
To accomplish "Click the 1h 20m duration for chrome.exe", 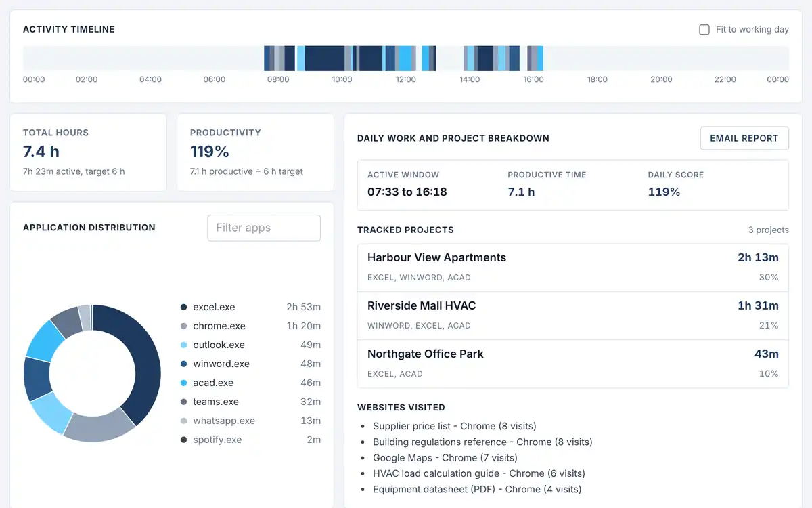I will (x=304, y=326).
